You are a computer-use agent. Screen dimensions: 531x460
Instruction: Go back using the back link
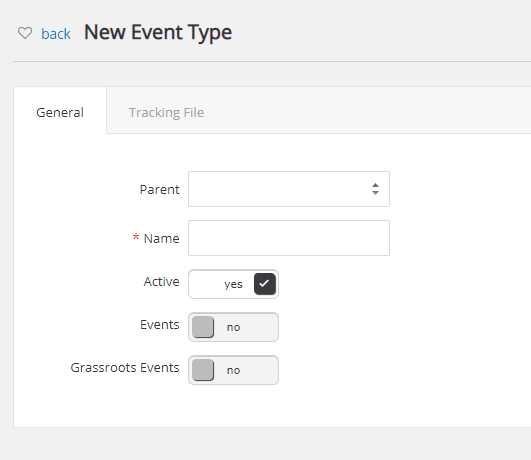point(56,34)
